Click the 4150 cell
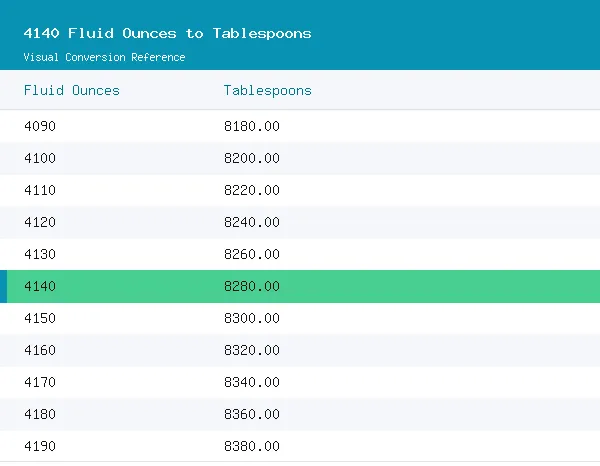The width and height of the screenshot is (600, 466). point(40,318)
